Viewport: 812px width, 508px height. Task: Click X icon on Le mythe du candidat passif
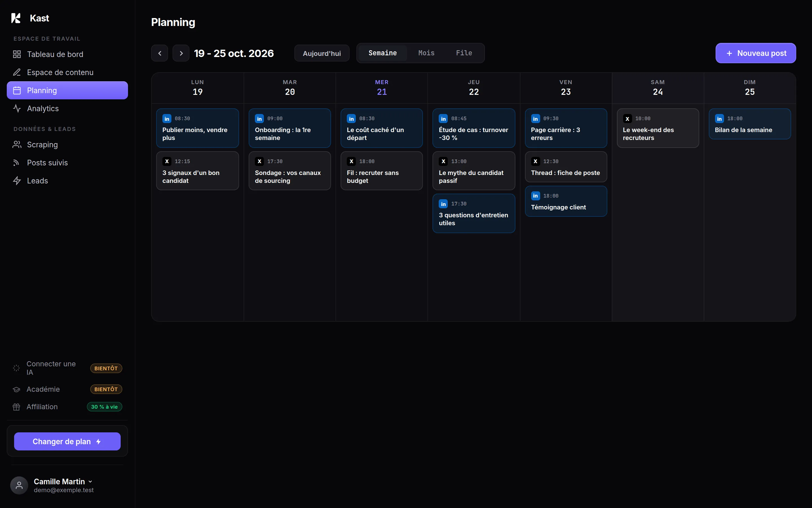point(443,161)
